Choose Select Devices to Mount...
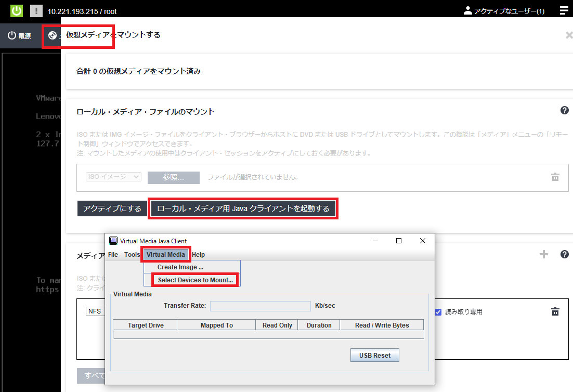Viewport: 573px width, 392px height. pyautogui.click(x=195, y=280)
